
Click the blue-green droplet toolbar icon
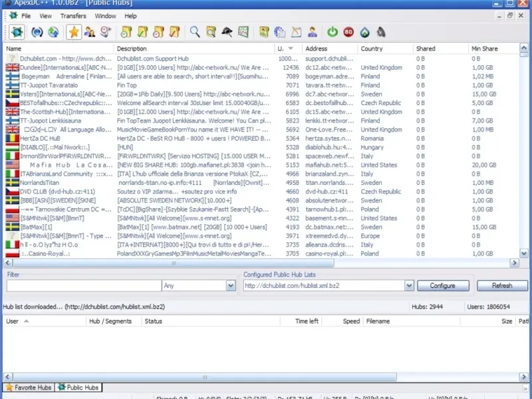[x=364, y=32]
